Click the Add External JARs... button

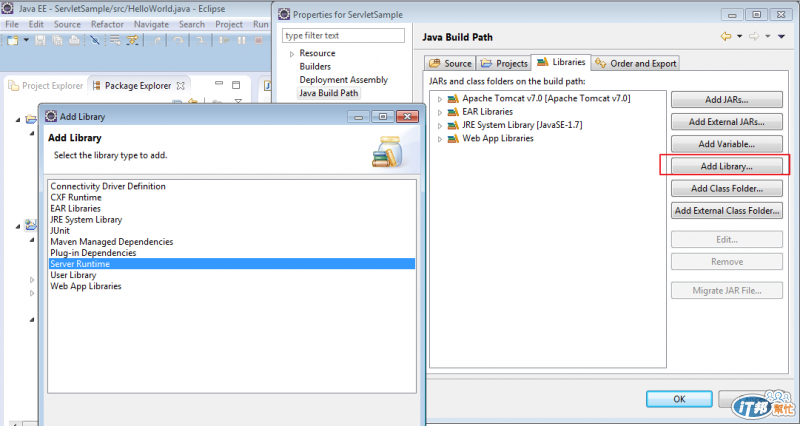(727, 122)
